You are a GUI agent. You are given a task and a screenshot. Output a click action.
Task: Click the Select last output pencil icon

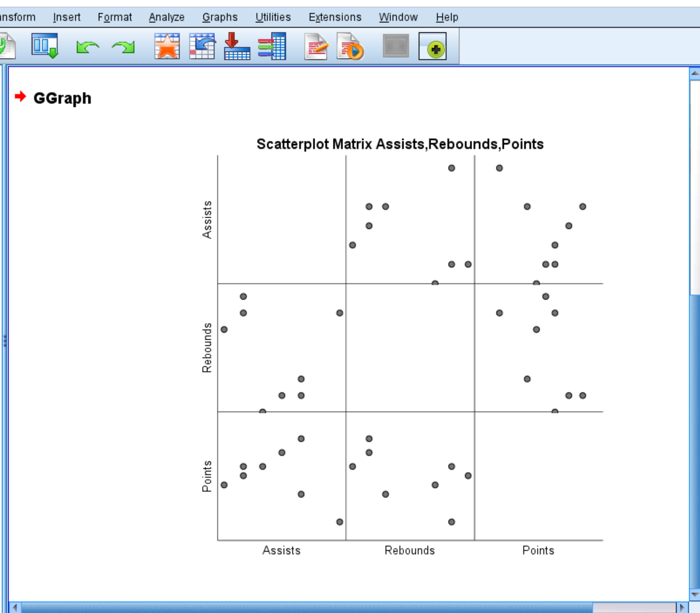[316, 46]
